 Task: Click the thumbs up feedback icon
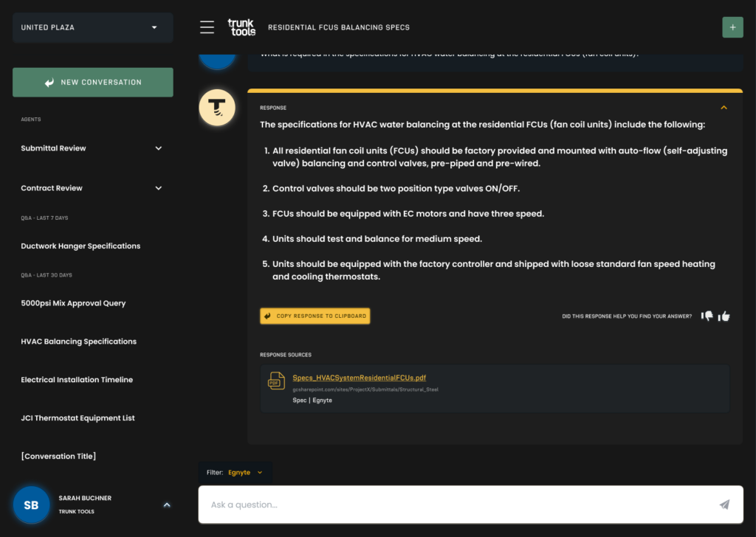coord(724,316)
